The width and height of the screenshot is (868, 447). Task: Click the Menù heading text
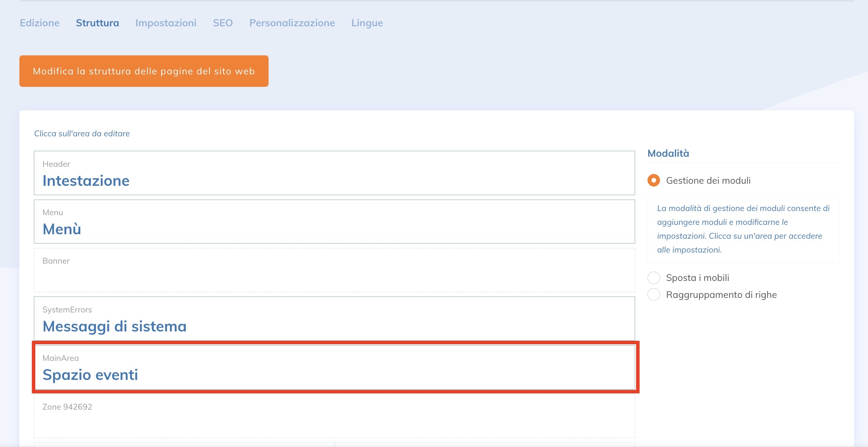(62, 229)
